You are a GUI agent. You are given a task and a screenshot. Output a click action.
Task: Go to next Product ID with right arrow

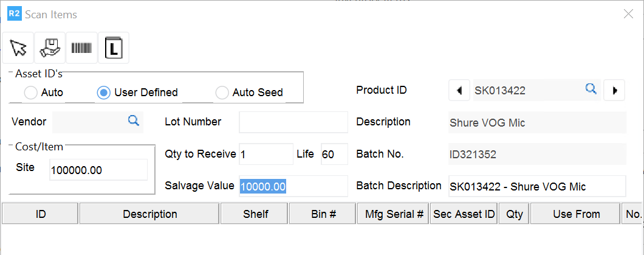(x=615, y=91)
